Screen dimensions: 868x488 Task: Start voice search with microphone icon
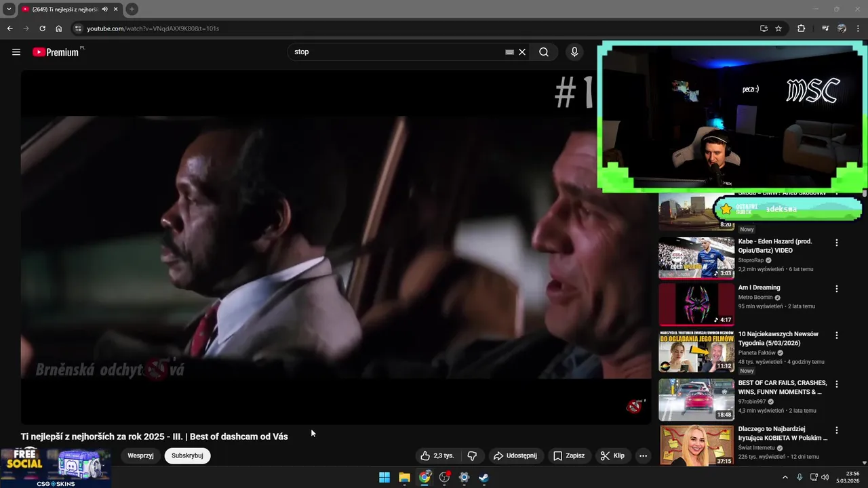click(x=574, y=52)
